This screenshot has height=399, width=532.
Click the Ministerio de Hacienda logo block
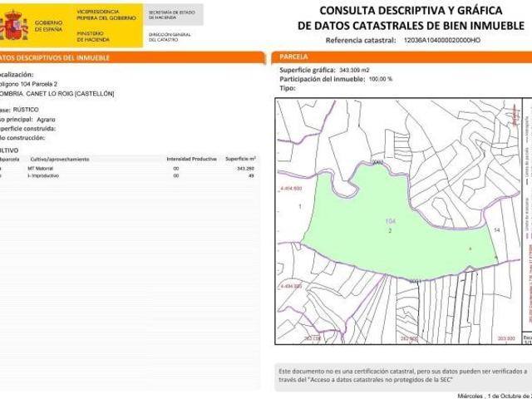[x=95, y=36]
